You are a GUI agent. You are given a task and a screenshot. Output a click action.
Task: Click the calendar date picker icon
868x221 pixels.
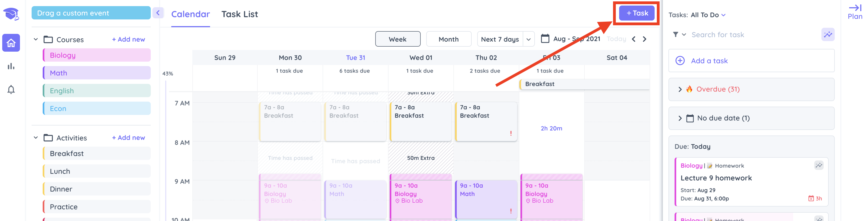[x=545, y=39]
